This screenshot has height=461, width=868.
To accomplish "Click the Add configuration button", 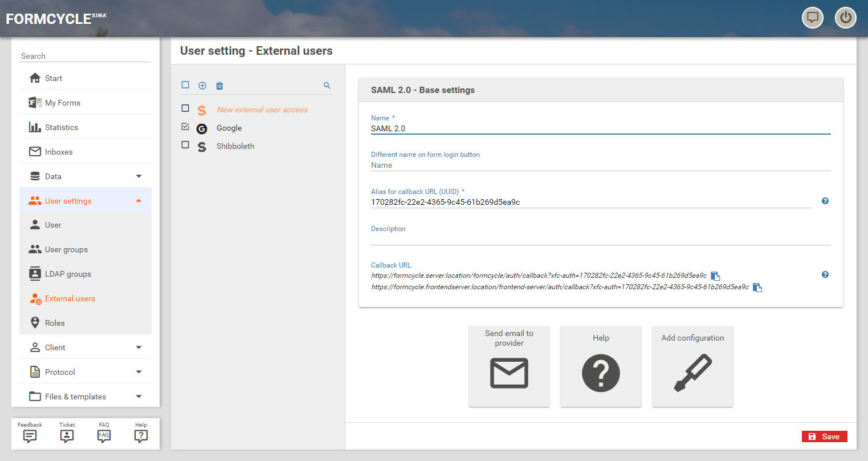I will click(x=692, y=366).
